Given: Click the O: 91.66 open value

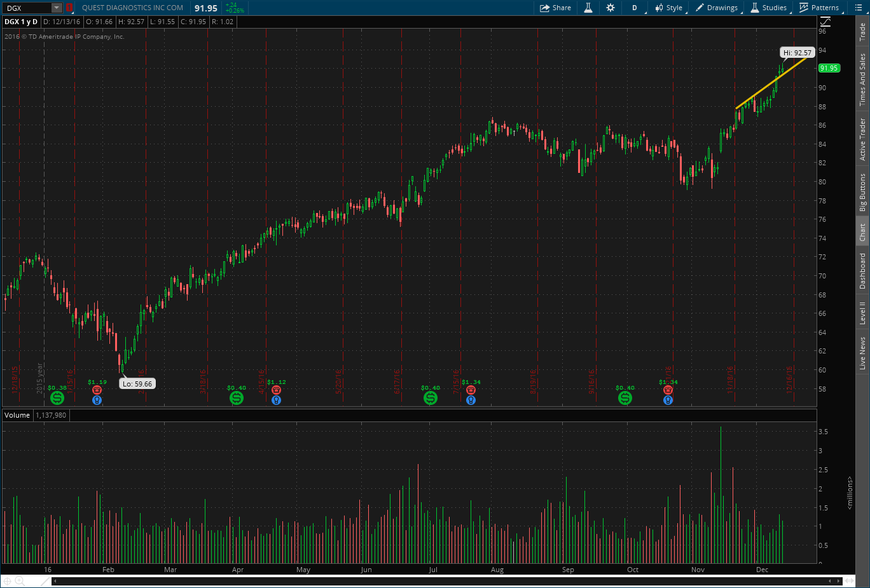Looking at the screenshot, I should (99, 22).
